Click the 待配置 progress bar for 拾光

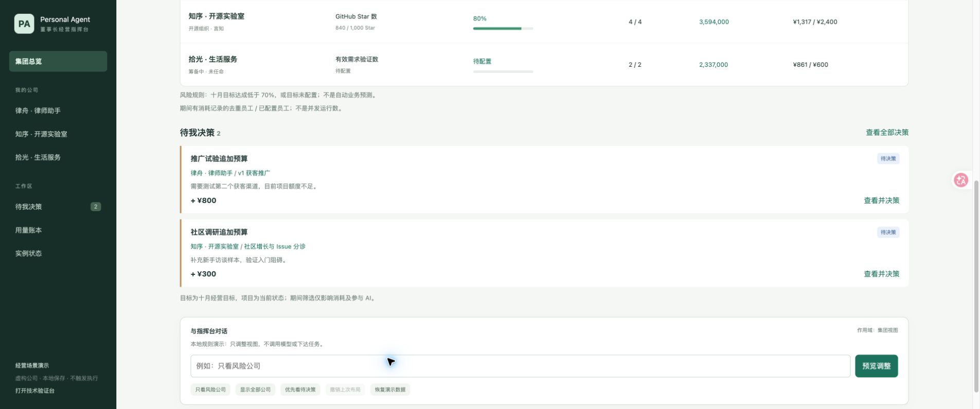pyautogui.click(x=503, y=71)
